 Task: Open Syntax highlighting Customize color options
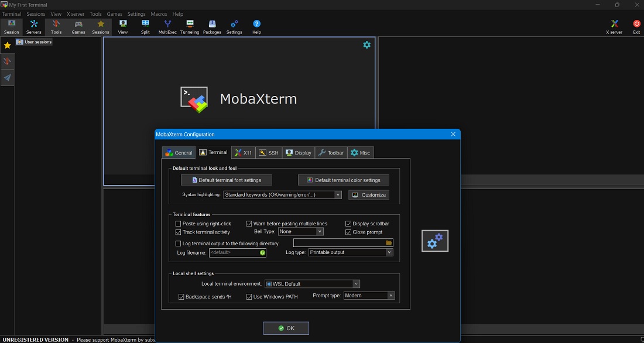tap(368, 194)
